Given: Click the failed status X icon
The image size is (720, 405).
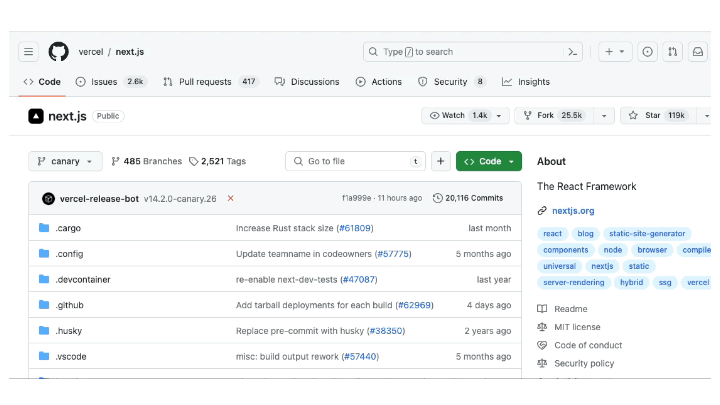Looking at the screenshot, I should pyautogui.click(x=231, y=198).
